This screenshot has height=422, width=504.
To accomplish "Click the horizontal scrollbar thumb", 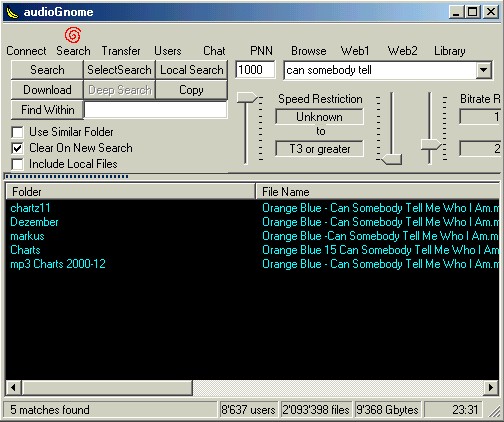I will pyautogui.click(x=107, y=388).
